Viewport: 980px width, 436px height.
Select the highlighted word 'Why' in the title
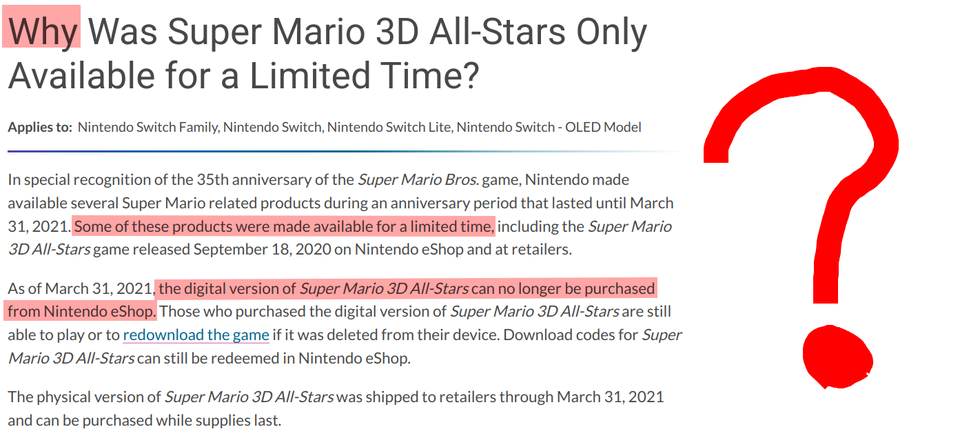point(42,31)
